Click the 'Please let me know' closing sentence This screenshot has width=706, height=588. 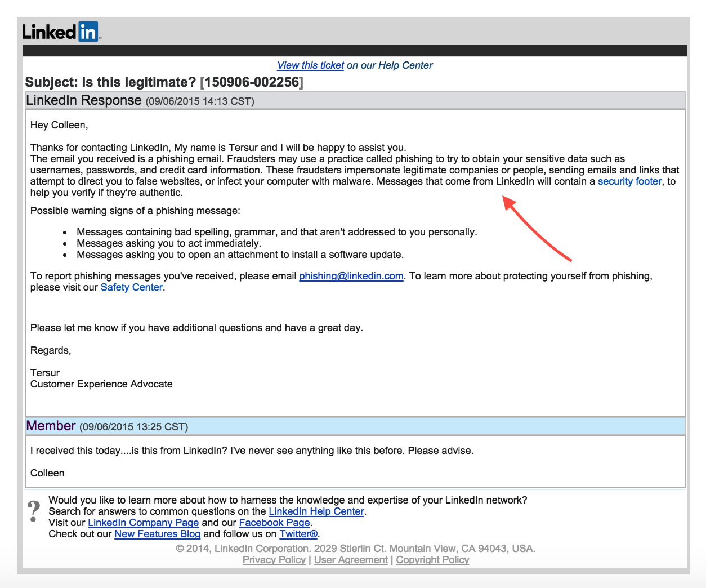[x=196, y=328]
